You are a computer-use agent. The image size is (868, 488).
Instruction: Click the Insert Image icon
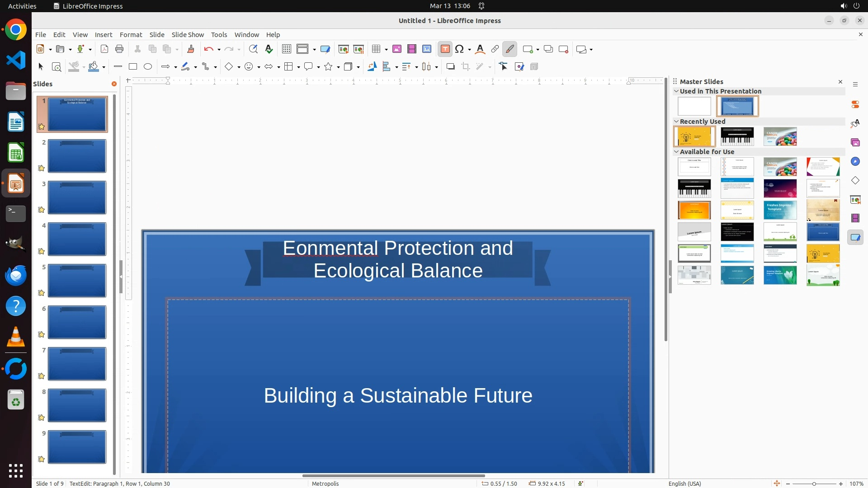click(x=397, y=49)
